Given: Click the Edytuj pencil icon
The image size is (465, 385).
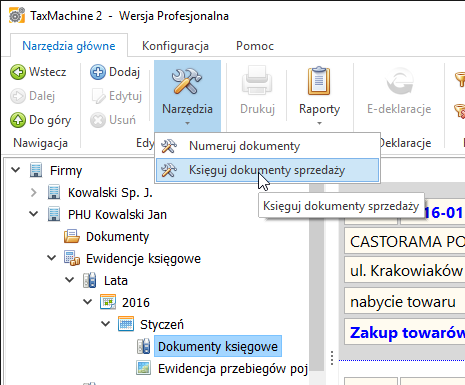Looking at the screenshot, I should click(98, 96).
